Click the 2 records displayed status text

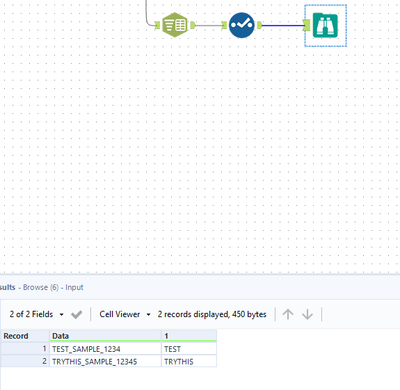[212, 314]
